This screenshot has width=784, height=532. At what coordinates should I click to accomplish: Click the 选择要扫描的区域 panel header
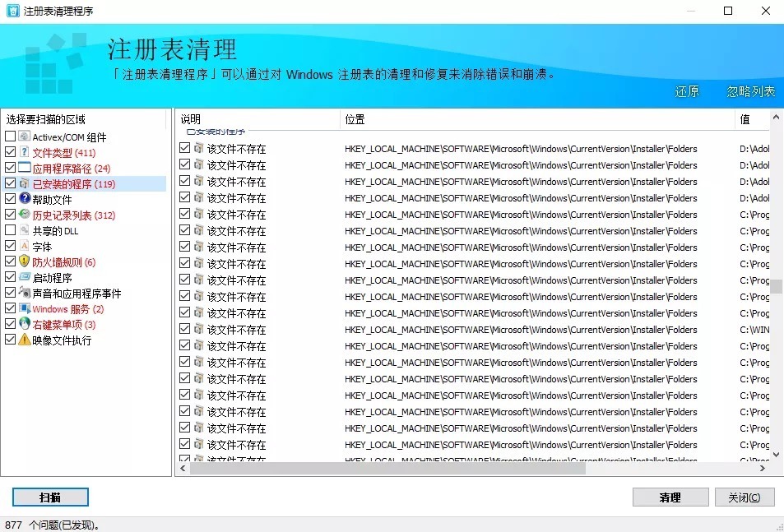coord(45,119)
